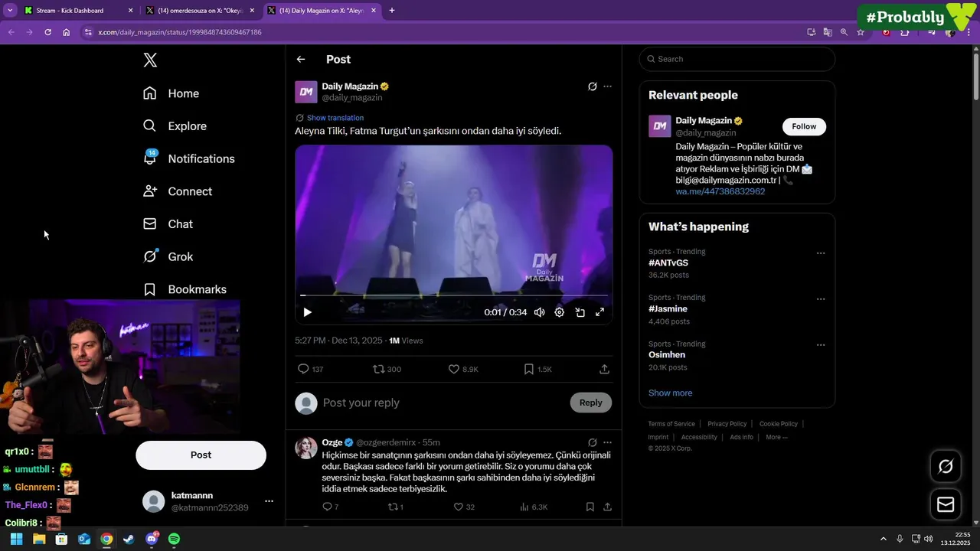Go to Home in the sidebar
Image resolution: width=980 pixels, height=551 pixels.
coord(171,93)
